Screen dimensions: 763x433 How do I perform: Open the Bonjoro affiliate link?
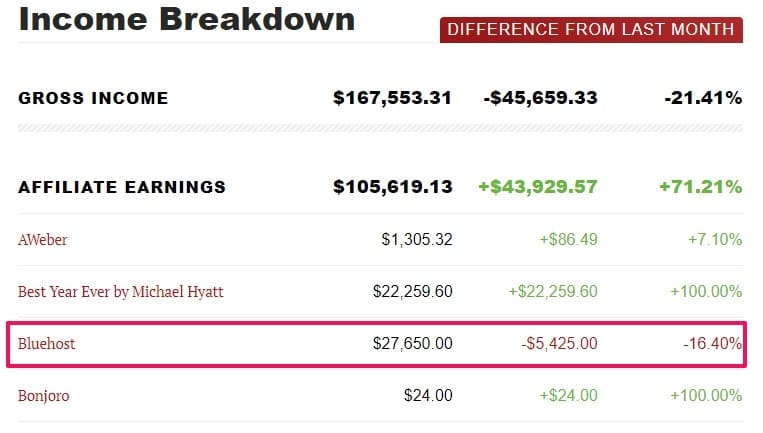[x=43, y=396]
